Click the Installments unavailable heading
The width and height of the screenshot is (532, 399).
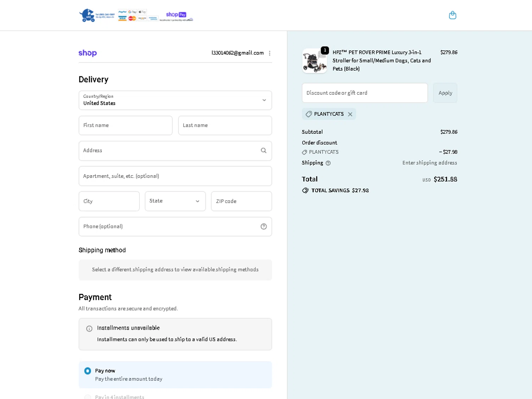[x=128, y=328]
